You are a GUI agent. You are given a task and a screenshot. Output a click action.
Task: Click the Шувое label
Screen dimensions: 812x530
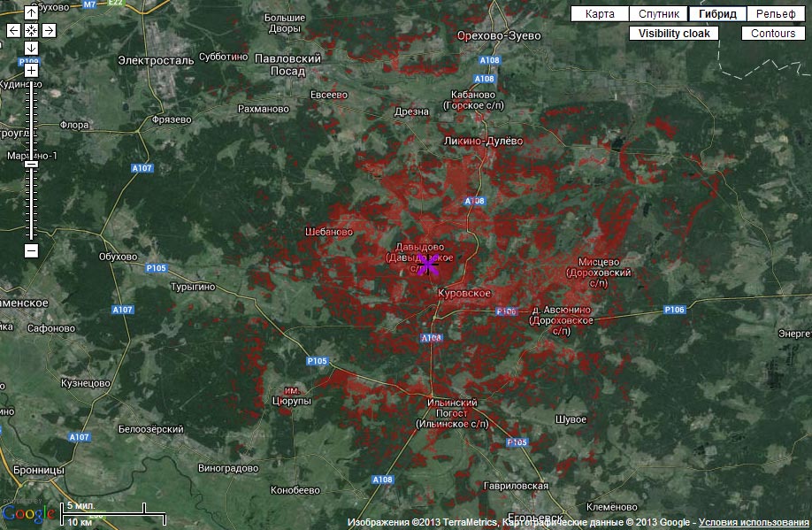(x=571, y=419)
